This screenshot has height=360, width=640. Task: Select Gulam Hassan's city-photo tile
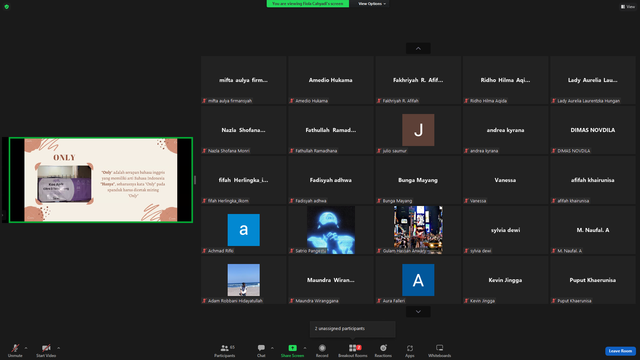click(418, 230)
